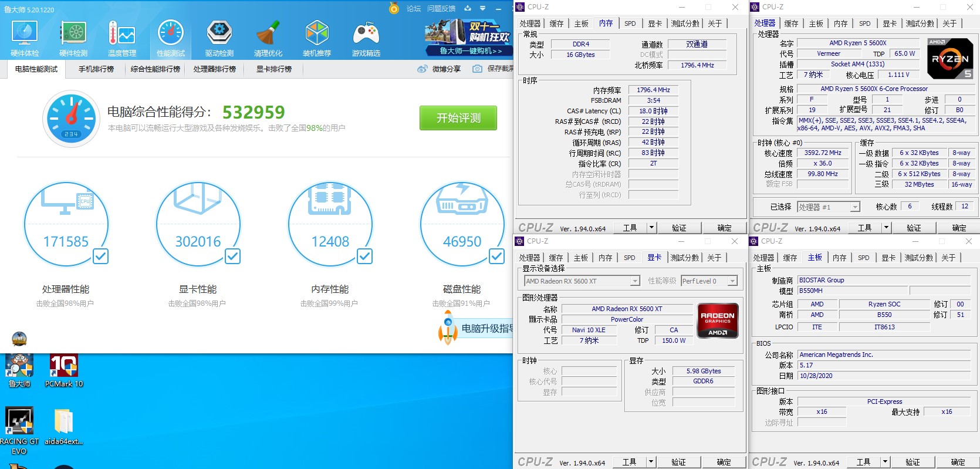Switch to the 手机排行榜 tab
Image resolution: width=980 pixels, height=469 pixels.
(96, 69)
